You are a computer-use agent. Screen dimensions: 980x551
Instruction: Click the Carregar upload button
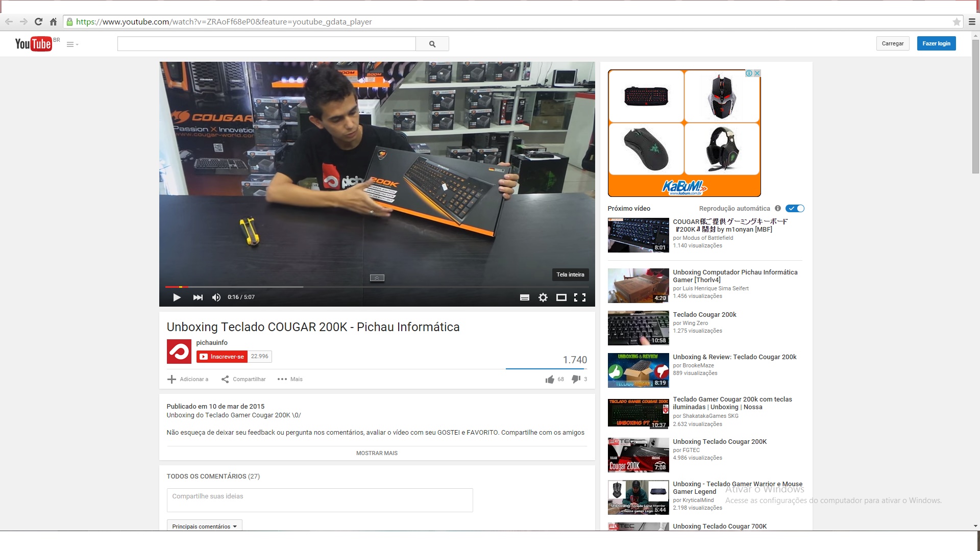coord(893,43)
